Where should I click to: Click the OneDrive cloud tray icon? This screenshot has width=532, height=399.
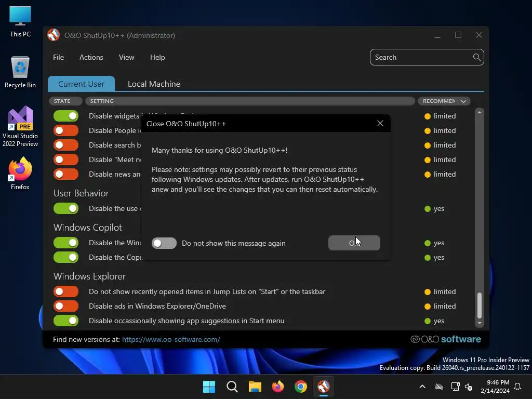coord(439,387)
